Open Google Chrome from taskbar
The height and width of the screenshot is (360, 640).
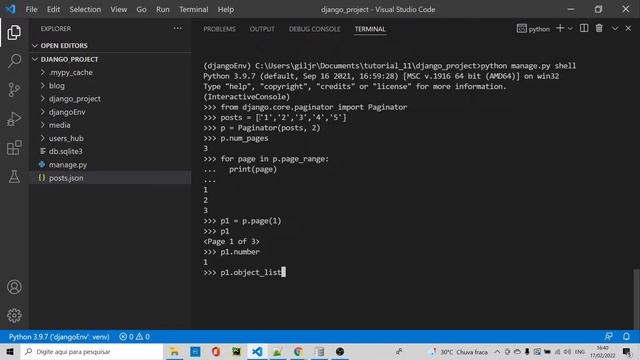(x=298, y=351)
